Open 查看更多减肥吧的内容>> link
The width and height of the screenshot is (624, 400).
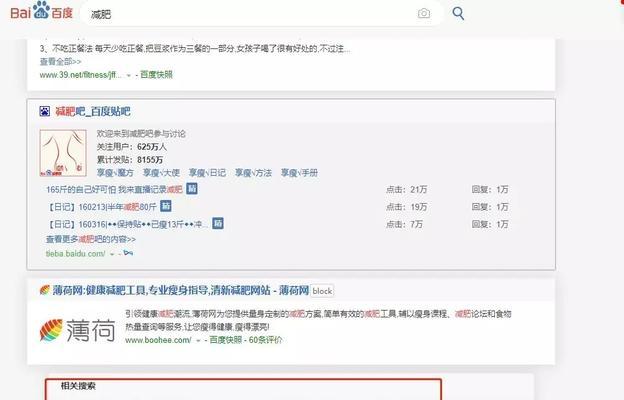click(91, 239)
